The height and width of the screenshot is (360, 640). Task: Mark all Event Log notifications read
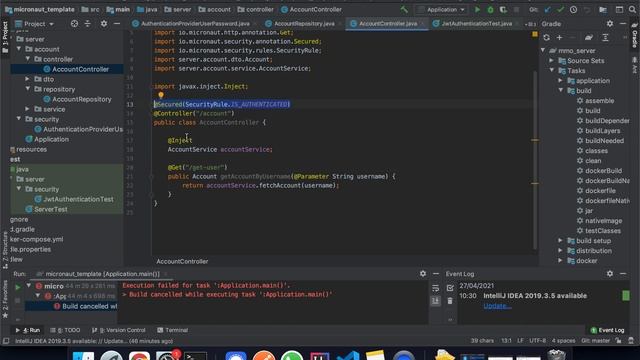(x=450, y=288)
